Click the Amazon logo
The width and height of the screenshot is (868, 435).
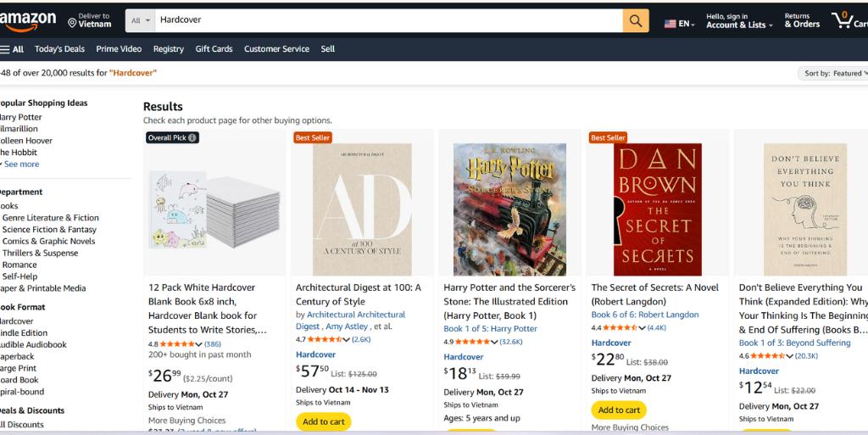tap(29, 20)
